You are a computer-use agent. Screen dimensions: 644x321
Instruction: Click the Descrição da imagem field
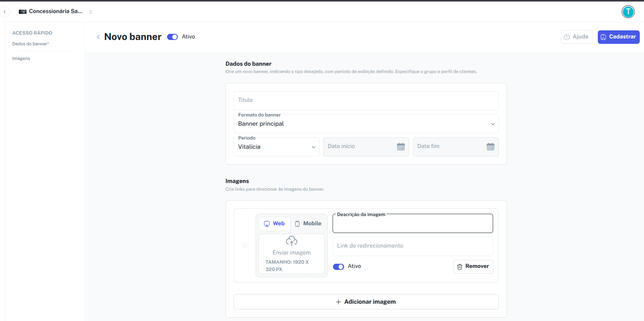pos(413,223)
